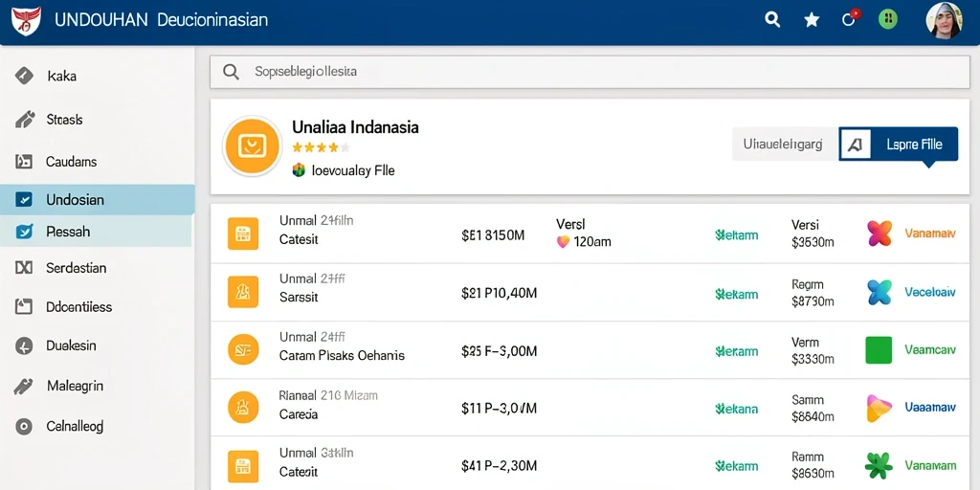Open the Uaaamaw link
Viewport: 980px width, 490px height.
[930, 408]
